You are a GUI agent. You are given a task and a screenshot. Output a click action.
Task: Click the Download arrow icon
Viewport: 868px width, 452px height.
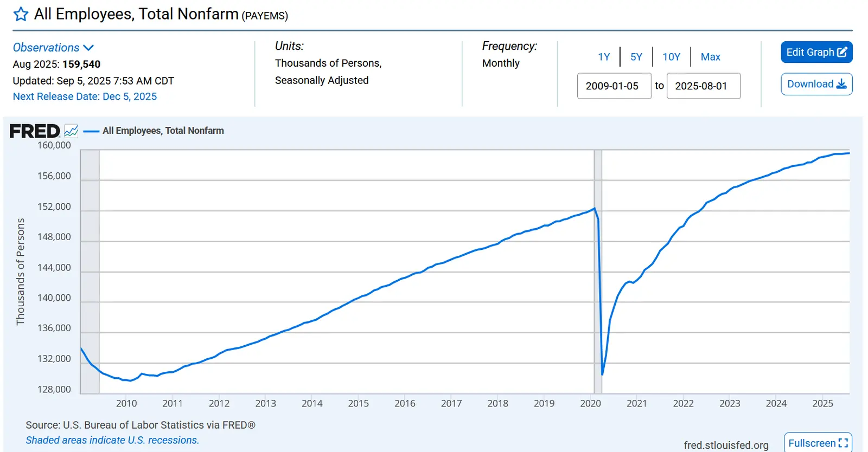pos(841,84)
